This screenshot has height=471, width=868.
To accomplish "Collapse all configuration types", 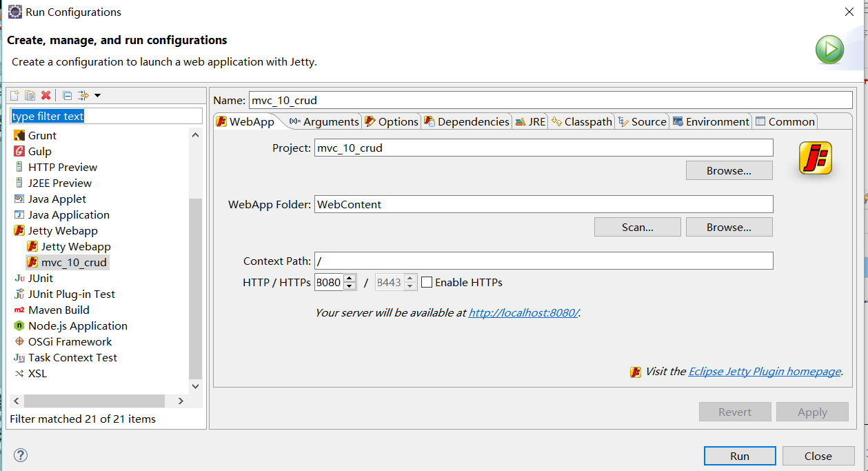I will [66, 95].
